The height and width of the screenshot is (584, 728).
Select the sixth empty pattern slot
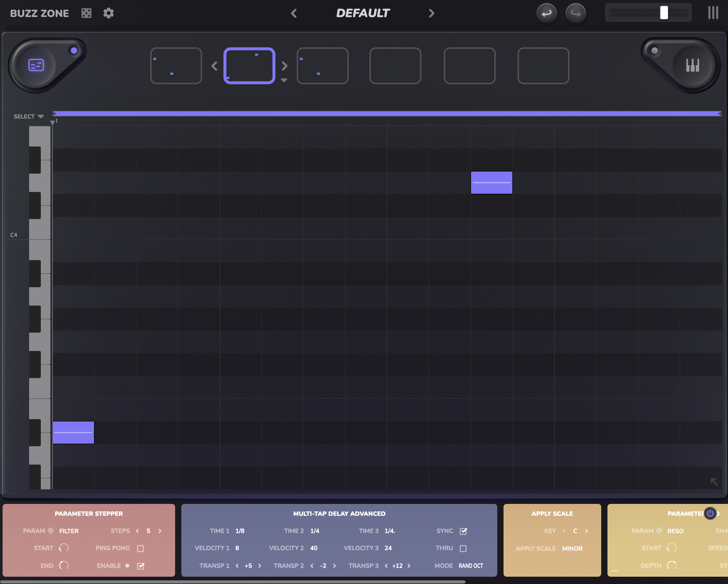click(543, 66)
